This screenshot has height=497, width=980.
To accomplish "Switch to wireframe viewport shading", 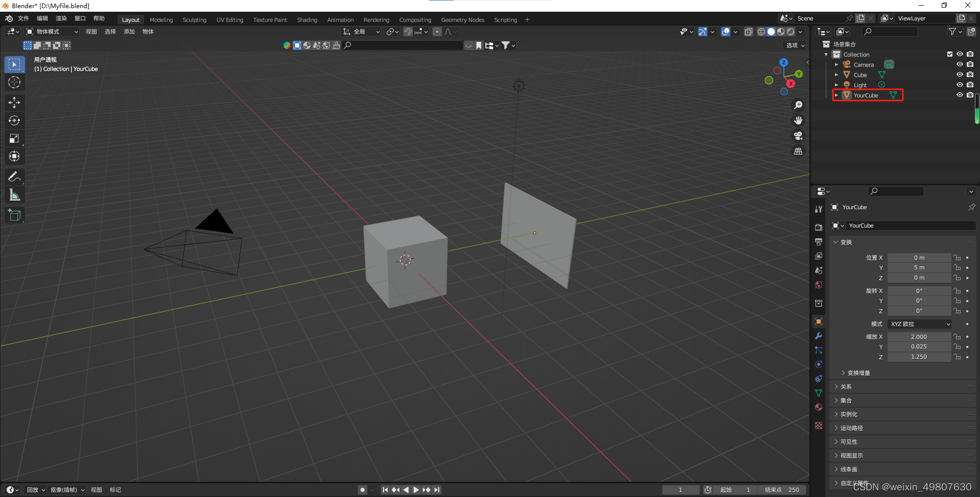I will point(761,32).
